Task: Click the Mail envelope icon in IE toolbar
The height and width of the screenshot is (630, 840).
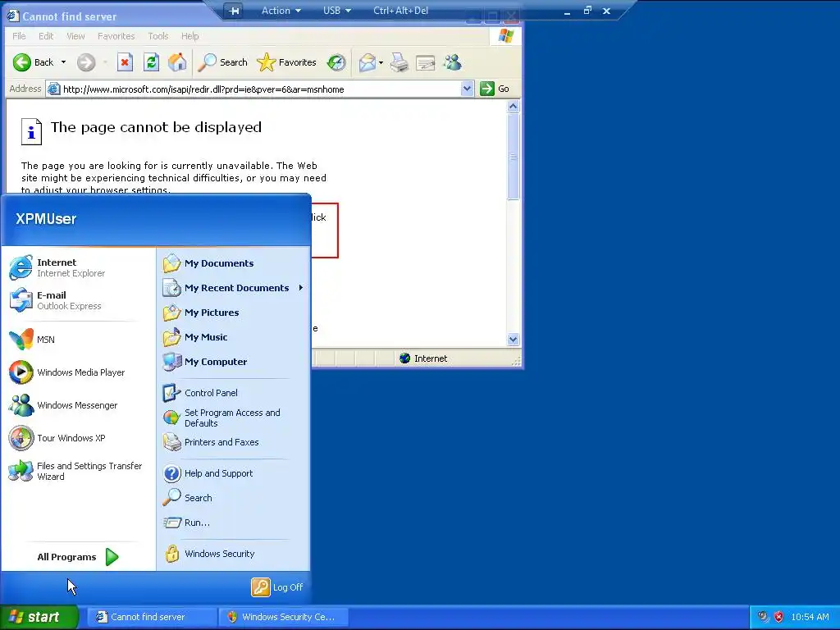Action: [367, 62]
